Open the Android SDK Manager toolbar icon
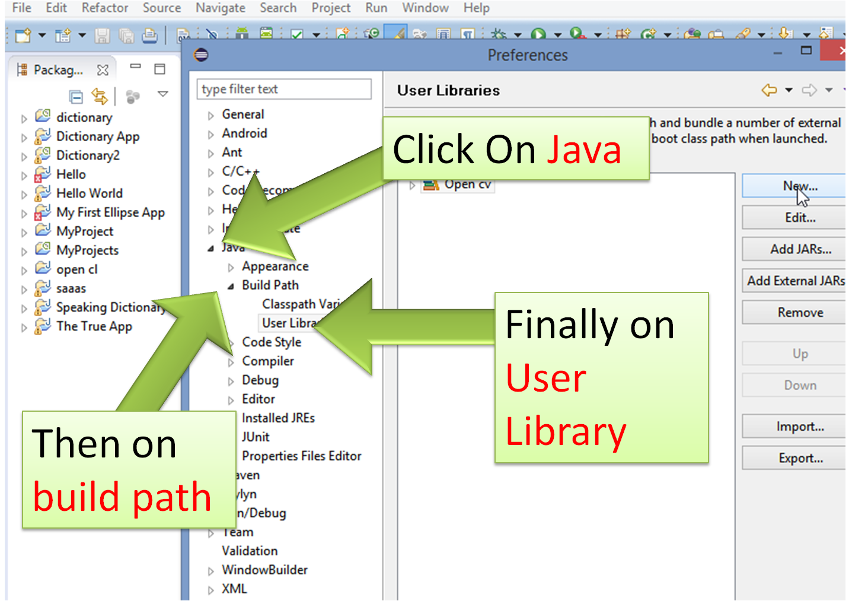This screenshot has height=601, width=868. pyautogui.click(x=242, y=34)
